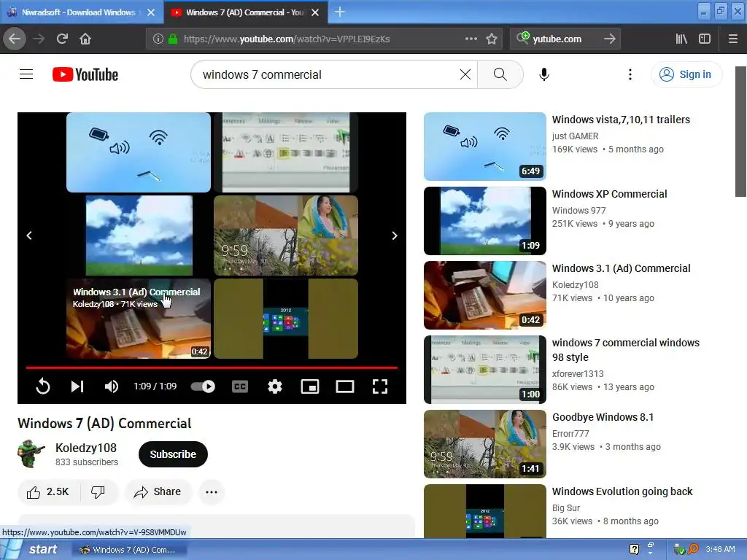
Task: Open a new browser tab
Action: 340,12
